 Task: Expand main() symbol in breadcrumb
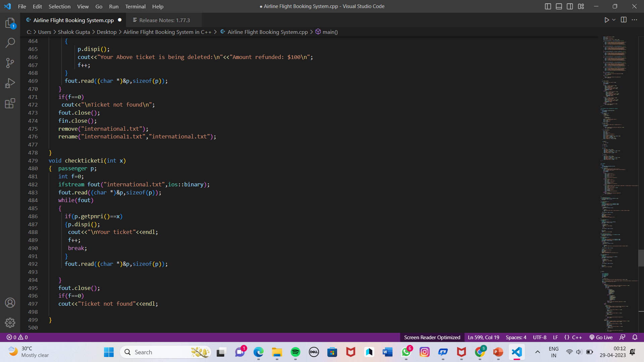coord(330,32)
